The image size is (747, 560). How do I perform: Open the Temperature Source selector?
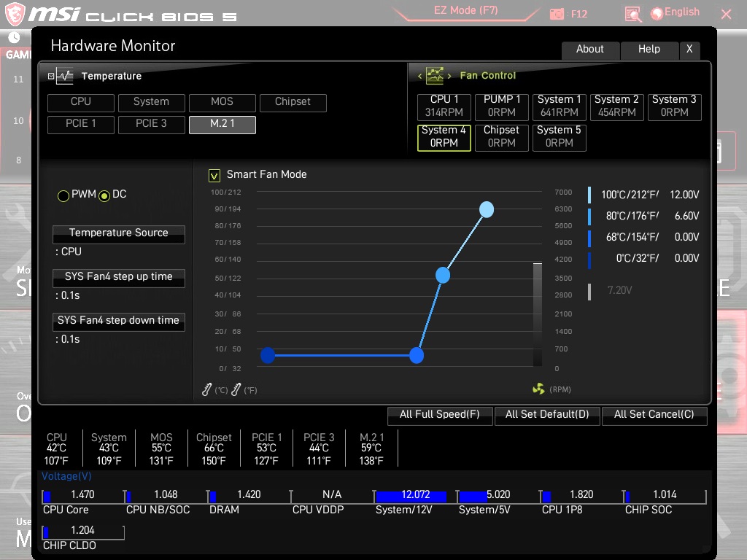pos(119,234)
